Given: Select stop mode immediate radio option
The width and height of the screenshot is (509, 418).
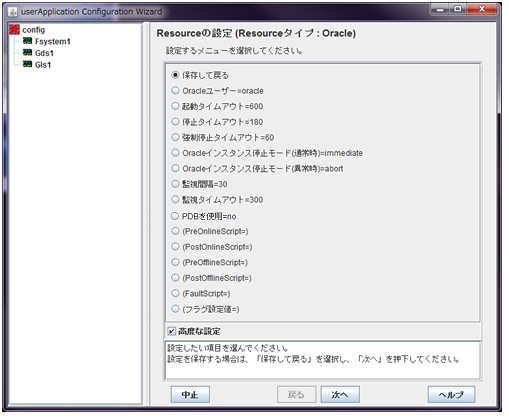Looking at the screenshot, I should coord(175,153).
